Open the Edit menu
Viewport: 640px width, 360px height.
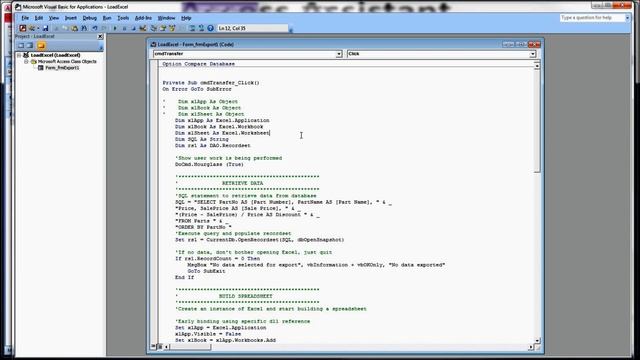click(38, 18)
